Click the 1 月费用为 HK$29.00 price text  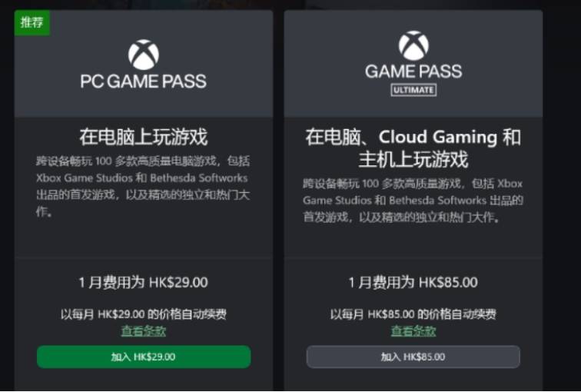(143, 282)
